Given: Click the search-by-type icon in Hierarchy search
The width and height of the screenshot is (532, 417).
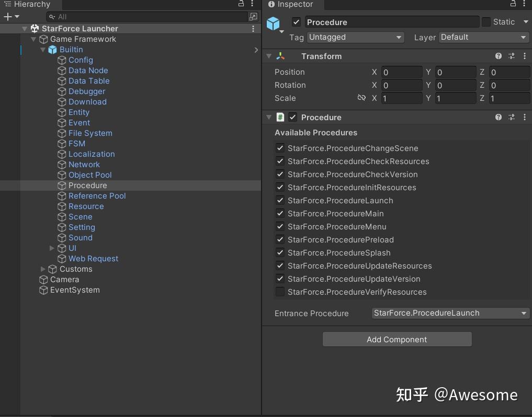Looking at the screenshot, I should [253, 17].
